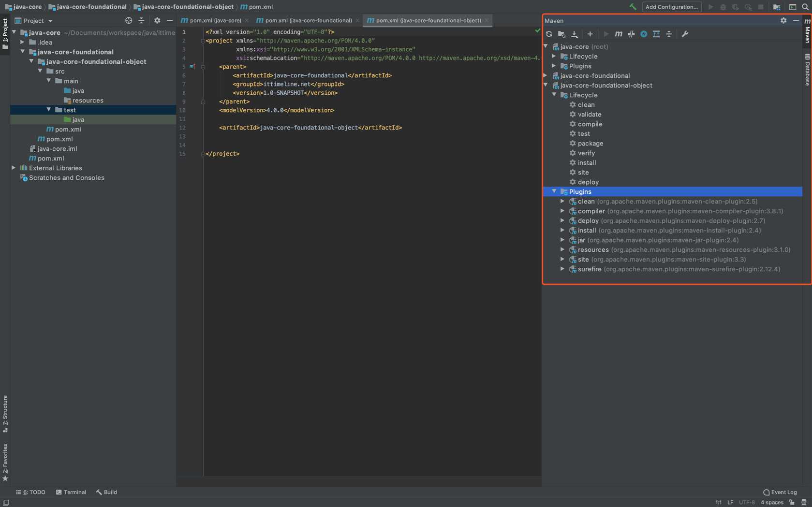Collapse the test folder in Project tree
812x507 pixels.
click(x=49, y=110)
